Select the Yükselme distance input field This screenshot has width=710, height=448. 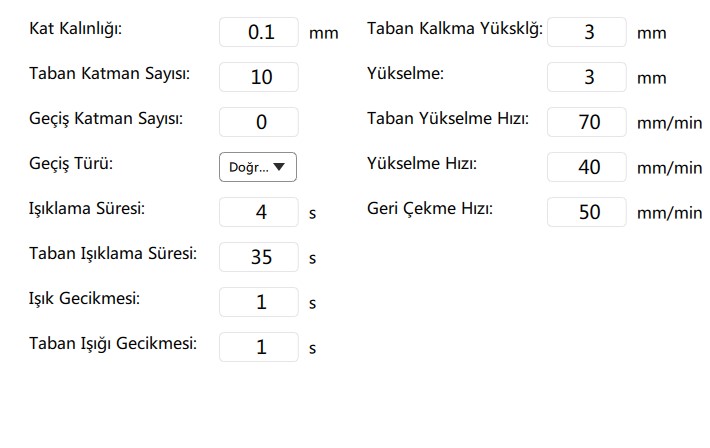587,77
